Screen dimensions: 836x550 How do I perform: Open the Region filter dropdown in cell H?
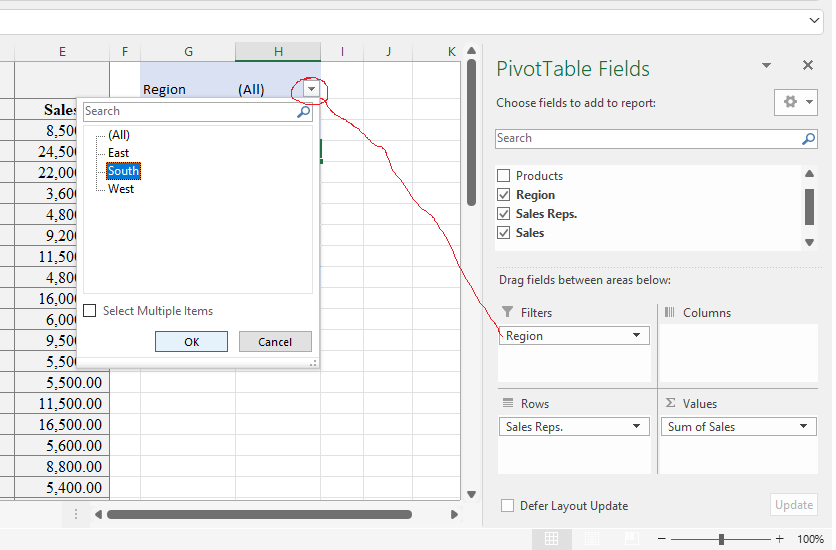(x=311, y=89)
